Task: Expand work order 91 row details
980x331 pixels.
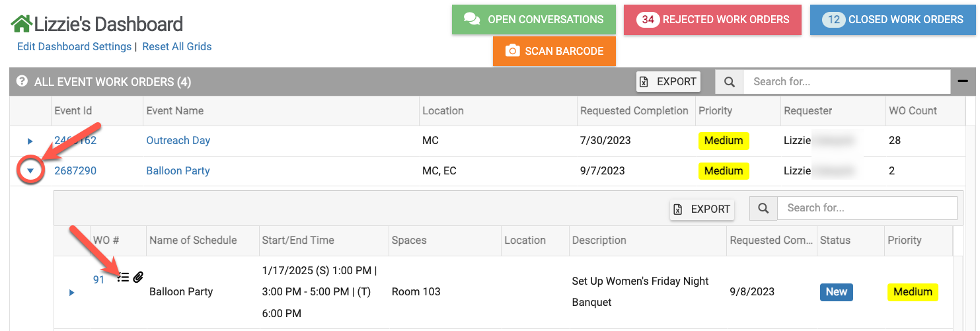Action: coord(72,292)
